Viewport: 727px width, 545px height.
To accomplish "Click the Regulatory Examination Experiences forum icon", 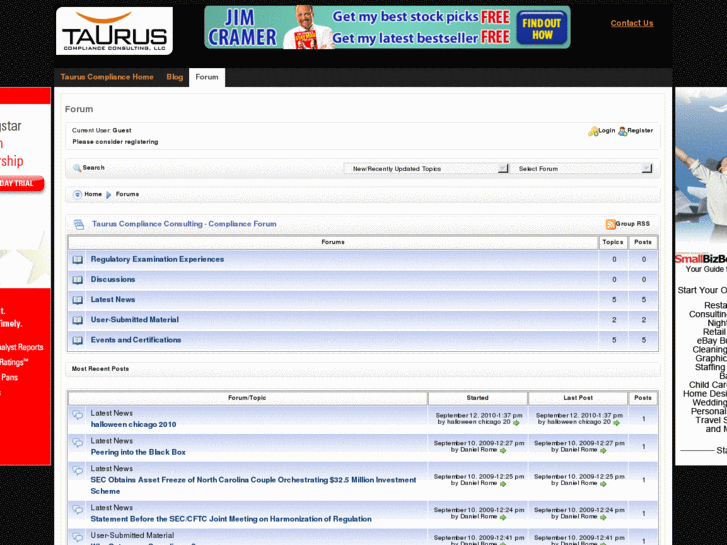I will click(x=77, y=260).
